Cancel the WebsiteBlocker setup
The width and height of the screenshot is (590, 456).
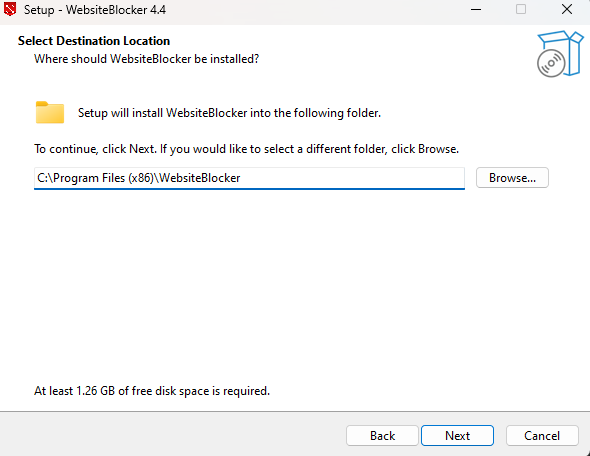pos(542,436)
